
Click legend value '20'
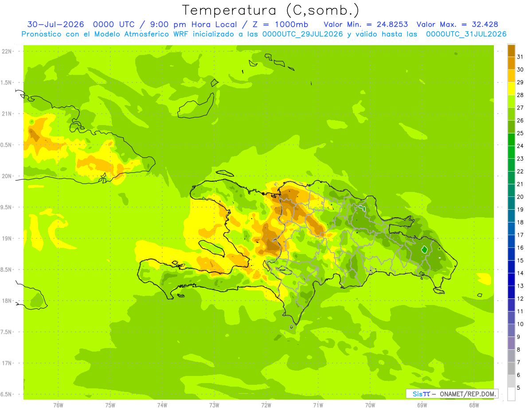click(520, 197)
